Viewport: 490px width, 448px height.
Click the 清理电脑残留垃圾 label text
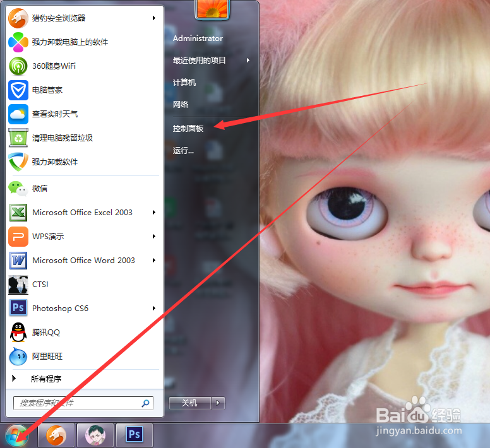[x=63, y=138]
